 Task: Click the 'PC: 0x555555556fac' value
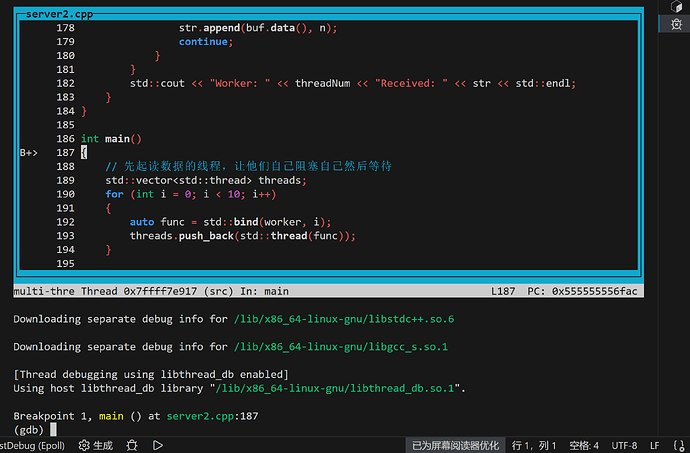[x=582, y=291]
